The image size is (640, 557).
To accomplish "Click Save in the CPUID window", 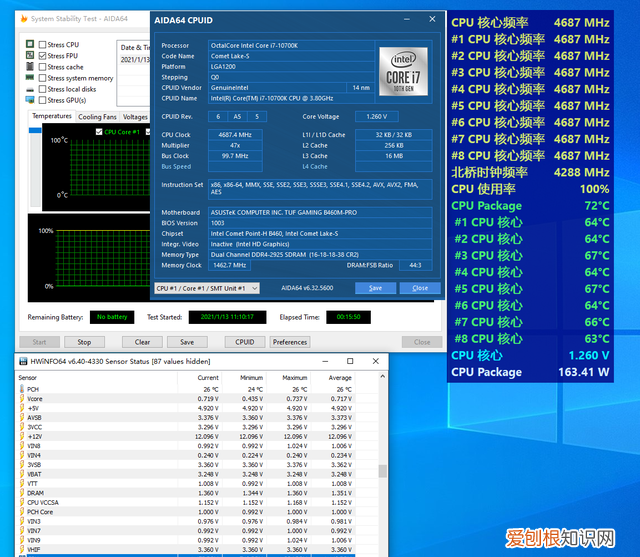I will click(376, 288).
